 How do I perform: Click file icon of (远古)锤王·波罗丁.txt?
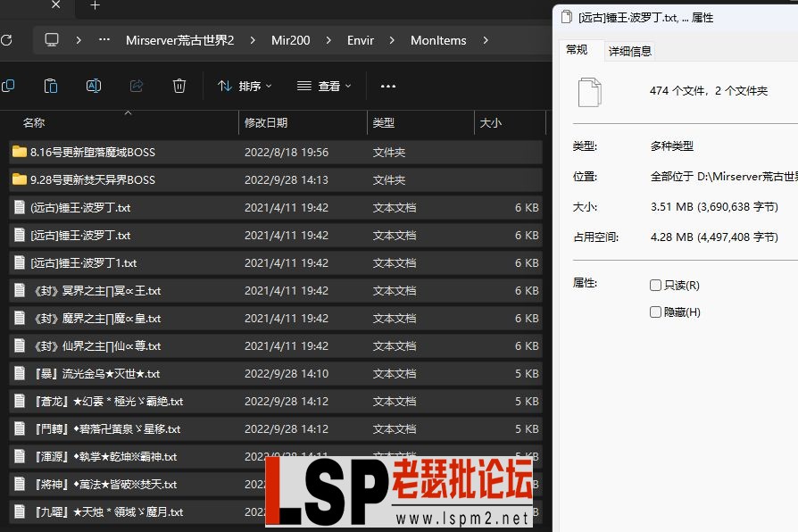pos(20,207)
